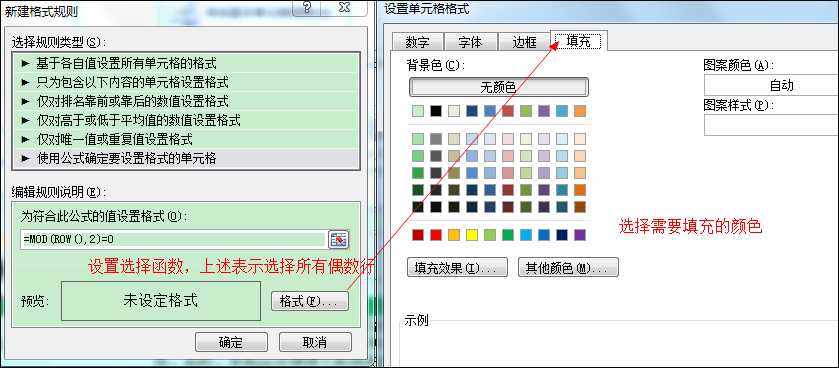Open the 图案颜色 dropdown showing 自动
The width and height of the screenshot is (839, 368).
pos(771,85)
